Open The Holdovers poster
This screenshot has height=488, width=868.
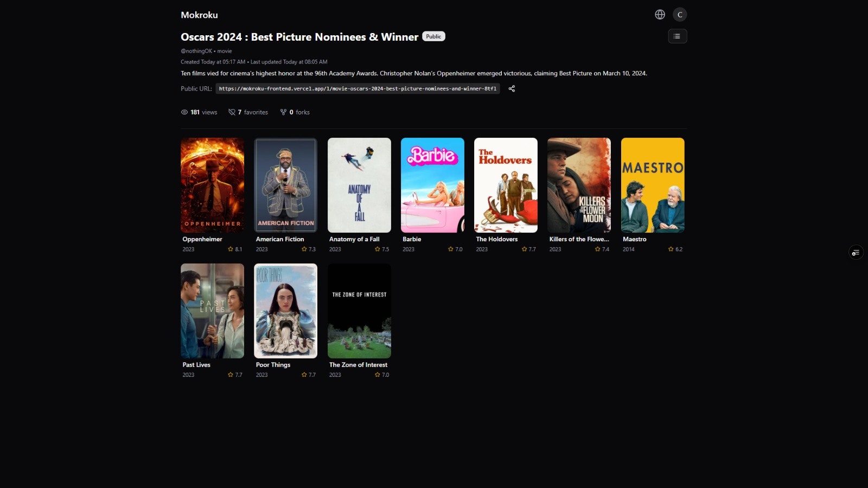506,185
